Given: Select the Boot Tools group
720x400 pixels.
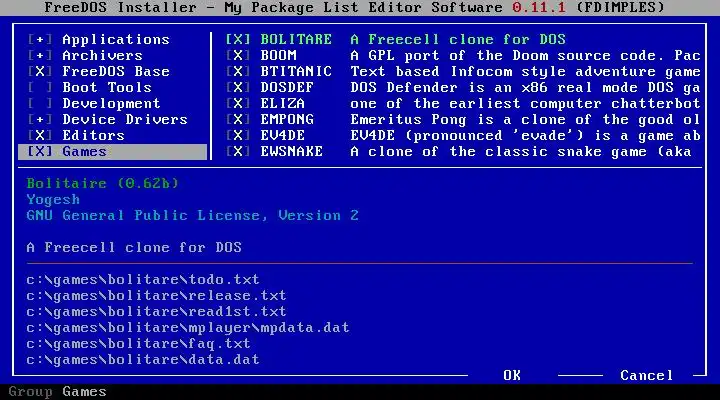Looking at the screenshot, I should click(x=107, y=87).
